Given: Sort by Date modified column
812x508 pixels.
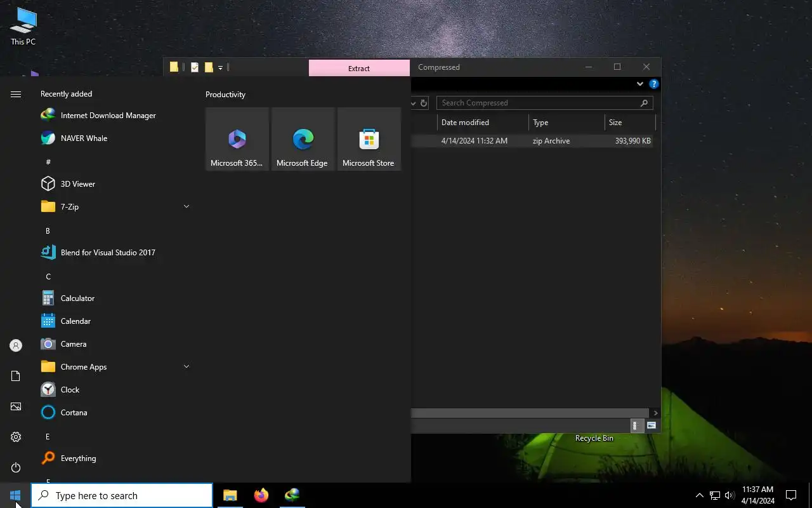Looking at the screenshot, I should 482,123.
